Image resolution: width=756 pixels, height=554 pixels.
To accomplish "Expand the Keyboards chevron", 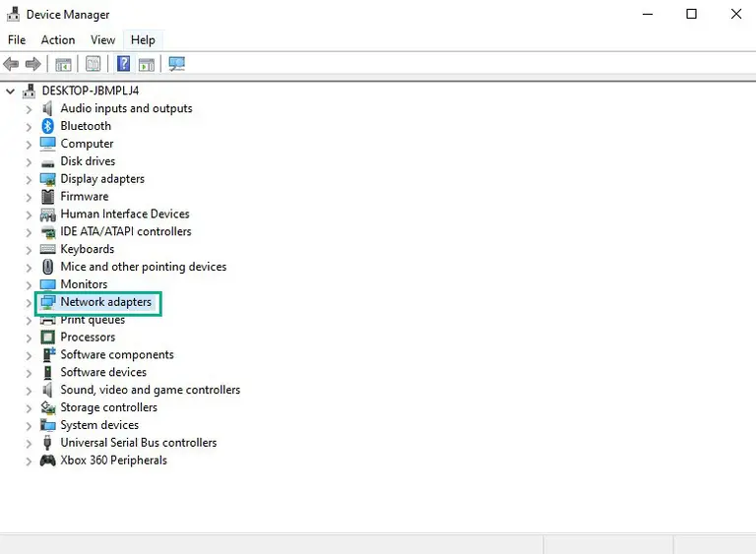I will 29,250.
